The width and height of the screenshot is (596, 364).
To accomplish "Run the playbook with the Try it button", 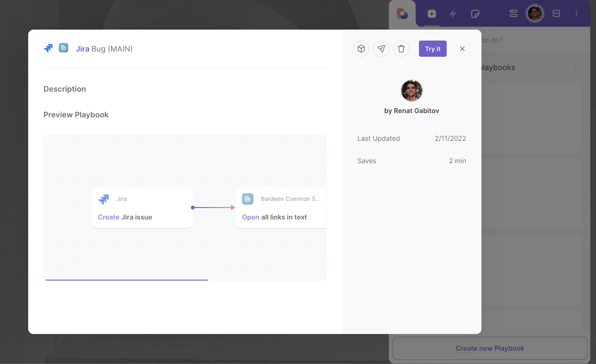I will click(x=432, y=49).
